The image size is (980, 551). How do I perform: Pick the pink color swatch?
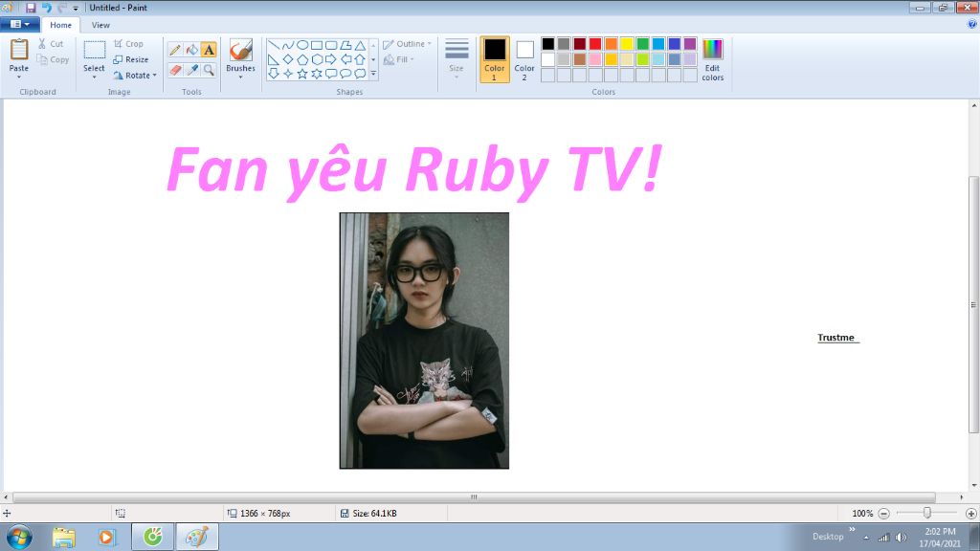point(595,59)
